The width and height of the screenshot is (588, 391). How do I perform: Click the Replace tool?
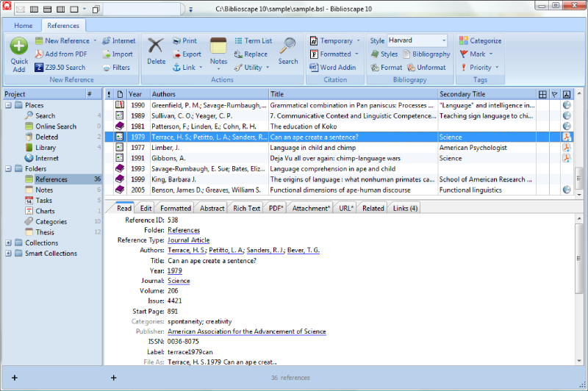251,54
